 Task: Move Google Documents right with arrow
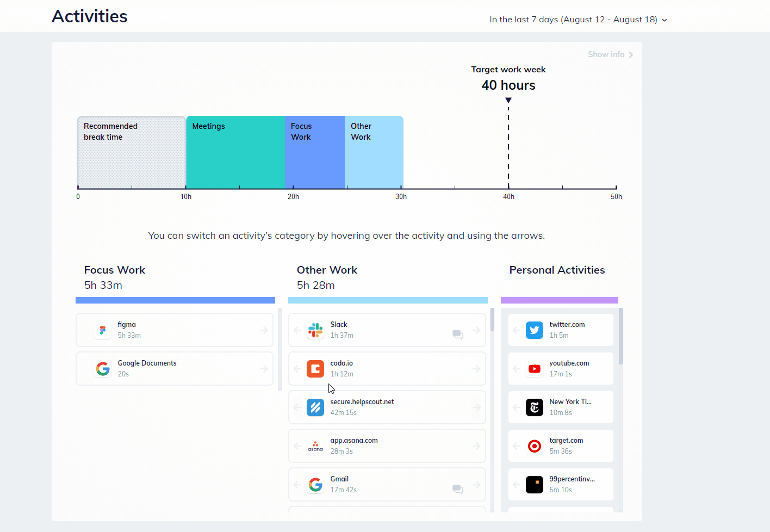tap(264, 369)
